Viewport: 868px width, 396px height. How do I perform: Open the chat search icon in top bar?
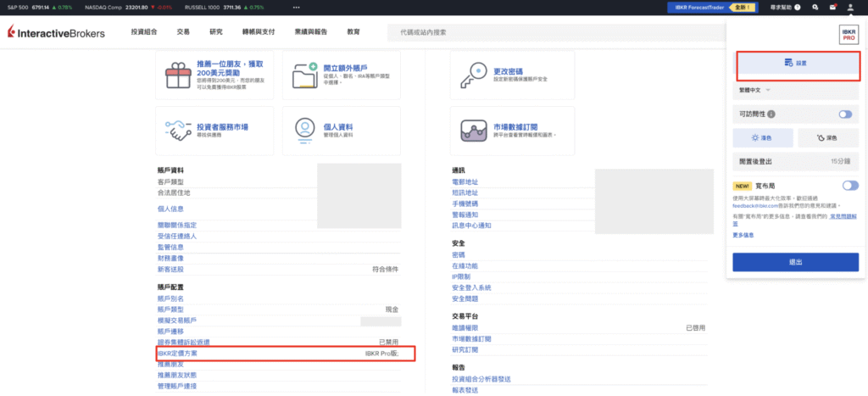[815, 8]
